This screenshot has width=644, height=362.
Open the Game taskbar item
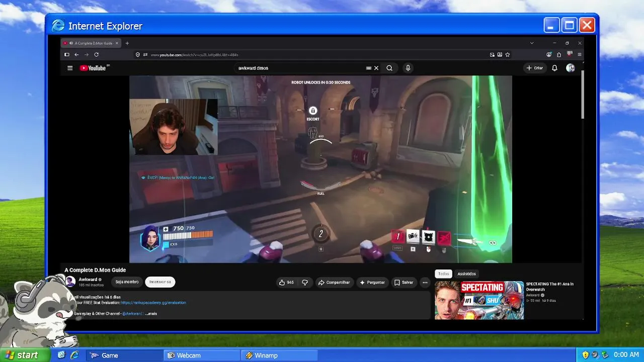(x=124, y=355)
